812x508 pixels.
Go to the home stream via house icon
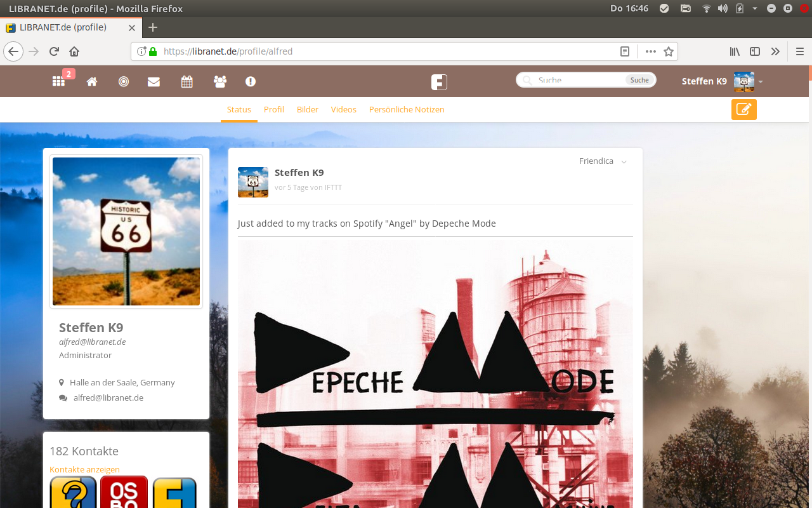91,81
